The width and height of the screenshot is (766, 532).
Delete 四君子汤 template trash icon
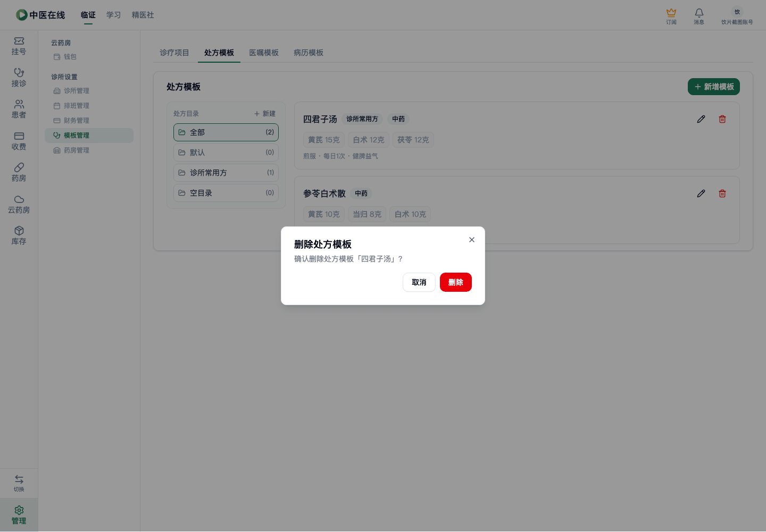coord(722,119)
